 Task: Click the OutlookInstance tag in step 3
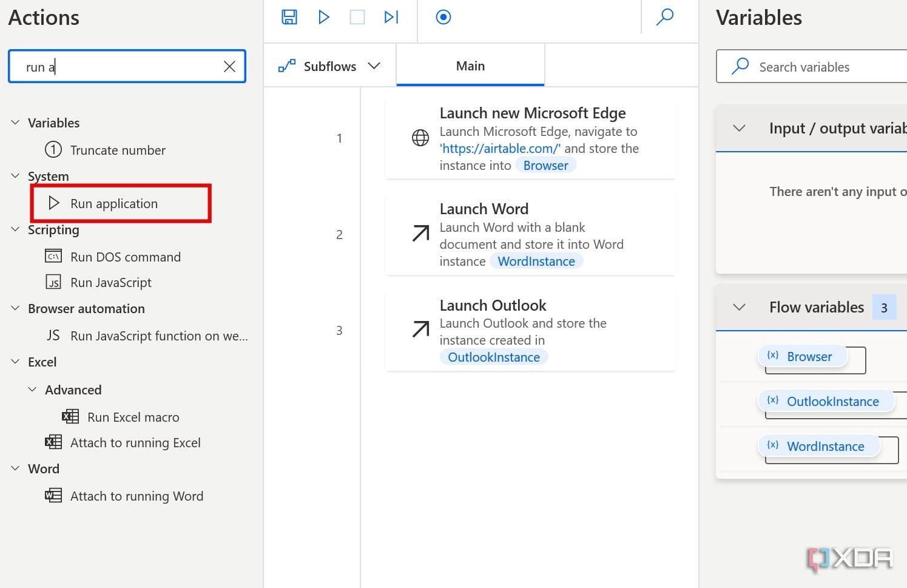pyautogui.click(x=494, y=357)
